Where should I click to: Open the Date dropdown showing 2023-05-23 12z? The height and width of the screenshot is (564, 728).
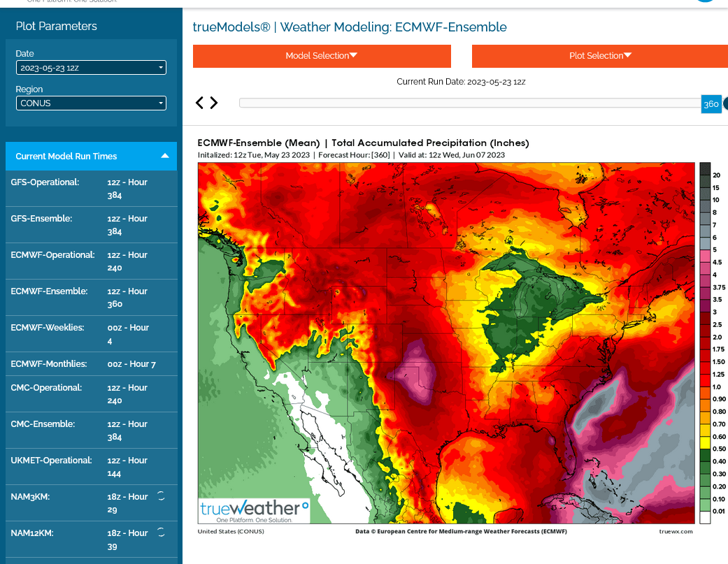91,68
